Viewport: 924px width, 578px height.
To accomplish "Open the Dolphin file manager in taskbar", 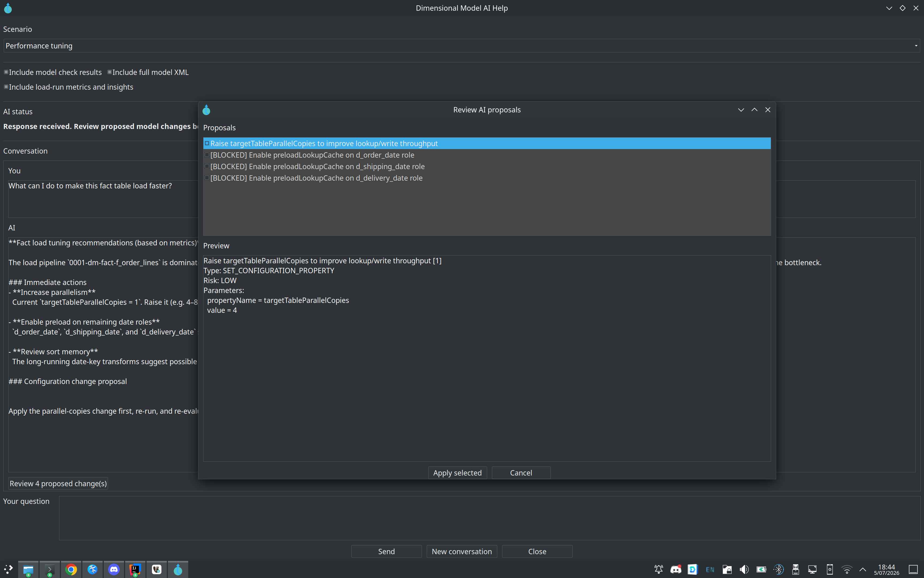I will (x=28, y=570).
